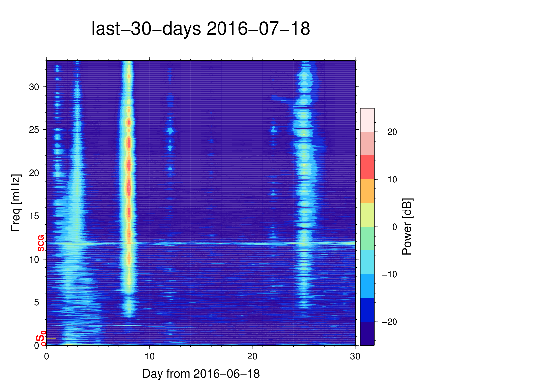
Task: Click the red colorbar segment between 10 and 15 dB
Action: click(367, 167)
